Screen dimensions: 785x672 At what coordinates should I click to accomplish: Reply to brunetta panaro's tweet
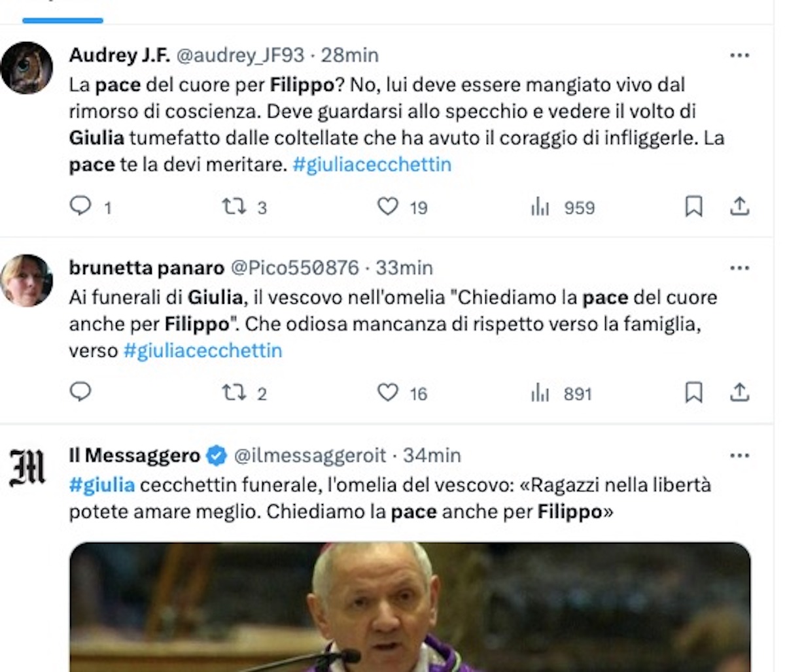pyautogui.click(x=80, y=392)
